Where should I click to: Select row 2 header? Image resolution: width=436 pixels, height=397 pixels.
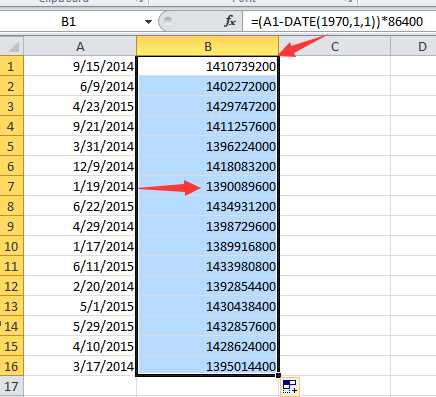pyautogui.click(x=12, y=86)
